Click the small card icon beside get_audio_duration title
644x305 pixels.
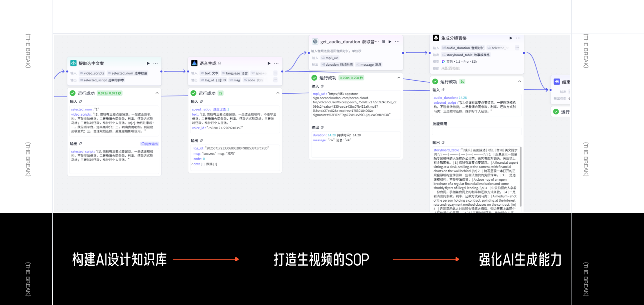click(x=383, y=42)
